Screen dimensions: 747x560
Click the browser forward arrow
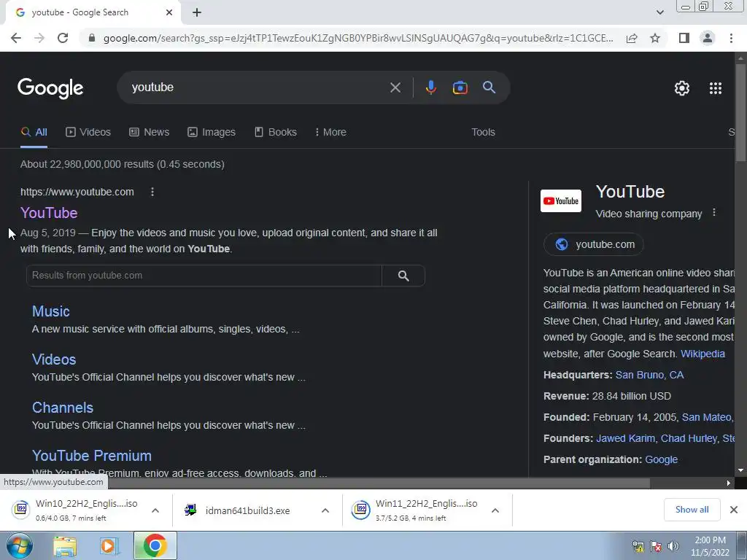(x=39, y=38)
